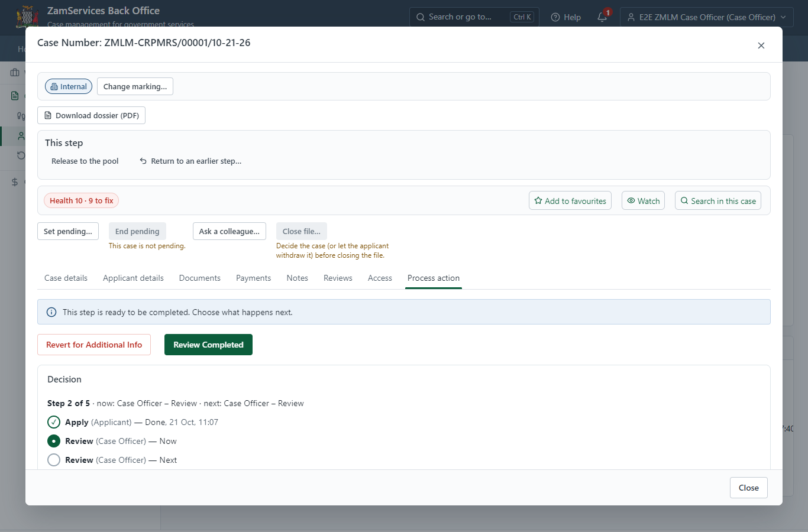Click the history icon in left sidebar
The image size is (808, 532).
tap(21, 155)
